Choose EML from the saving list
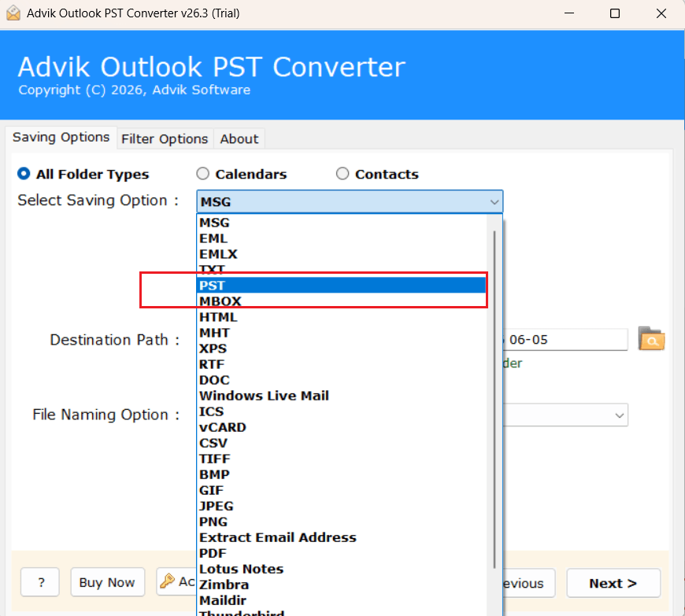The image size is (685, 616). coord(342,238)
